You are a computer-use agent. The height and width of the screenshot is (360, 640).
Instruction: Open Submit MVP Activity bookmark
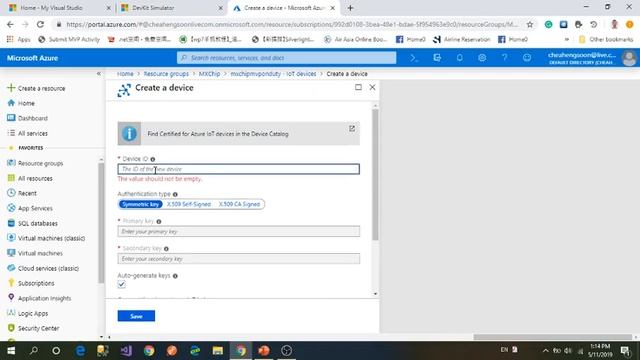(69, 39)
